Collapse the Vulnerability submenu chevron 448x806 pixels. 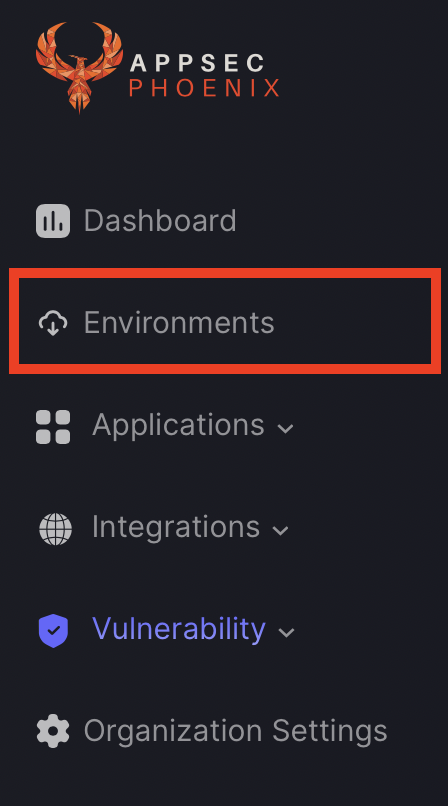[x=286, y=632]
